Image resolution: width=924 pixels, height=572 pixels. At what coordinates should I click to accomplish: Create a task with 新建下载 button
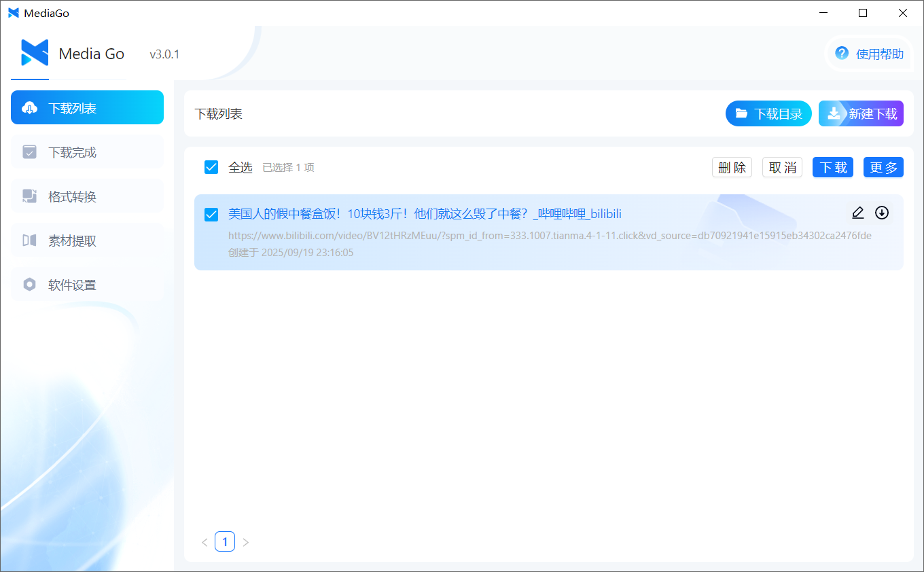861,113
